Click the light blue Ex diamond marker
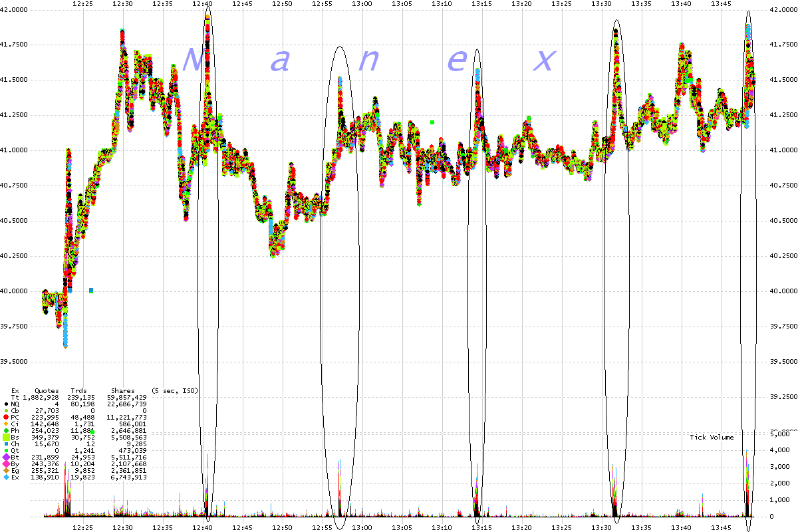Viewport: 798px width, 532px height. [x=6, y=477]
